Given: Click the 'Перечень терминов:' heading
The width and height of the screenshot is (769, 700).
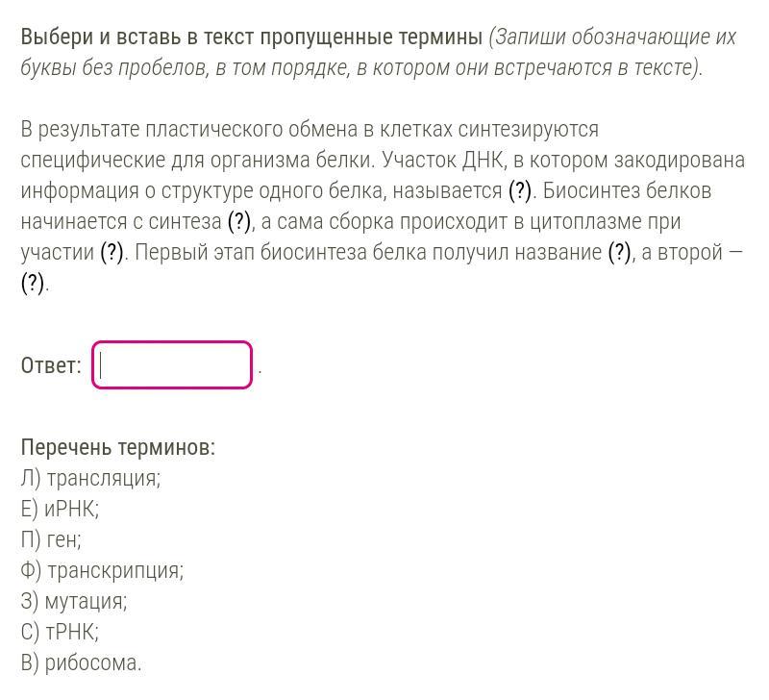Looking at the screenshot, I should [118, 447].
